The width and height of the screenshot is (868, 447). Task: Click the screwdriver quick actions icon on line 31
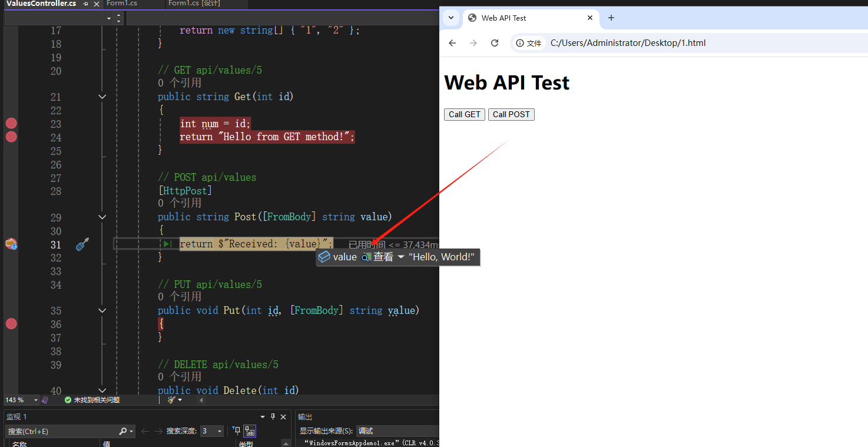82,244
